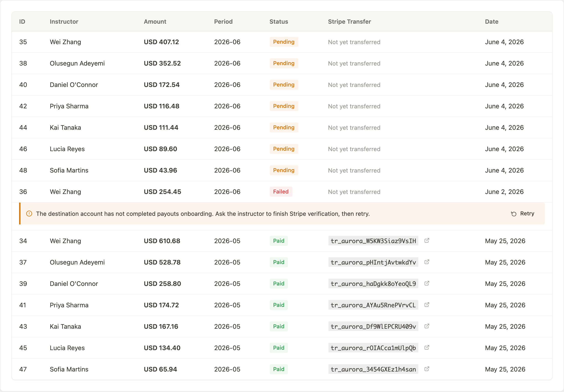The image size is (564, 392).
Task: Click the Pending badge for payout 44
Action: 284,127
